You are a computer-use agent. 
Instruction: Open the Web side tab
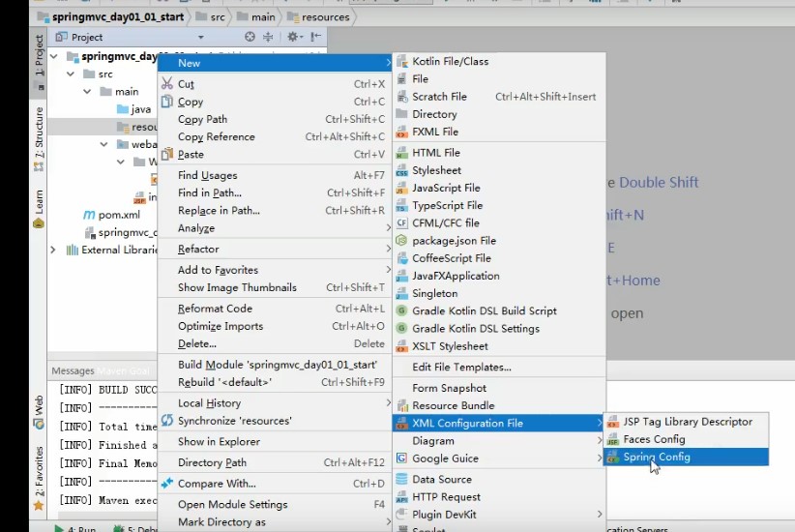click(x=39, y=412)
